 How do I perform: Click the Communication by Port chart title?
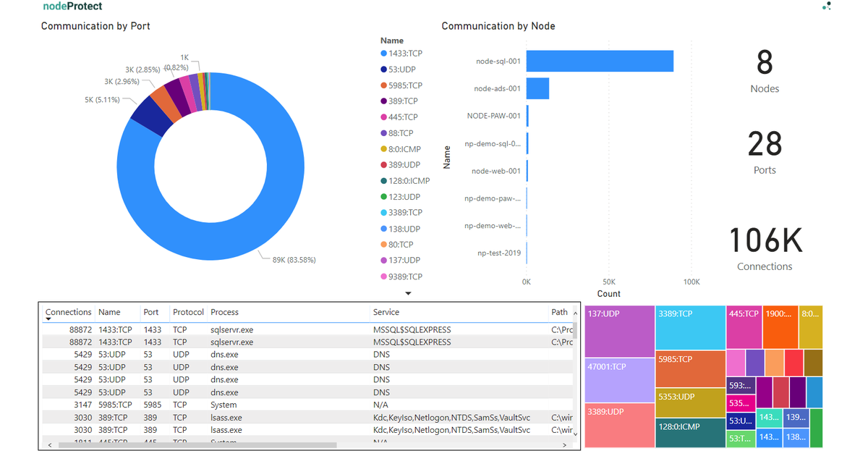coord(95,26)
